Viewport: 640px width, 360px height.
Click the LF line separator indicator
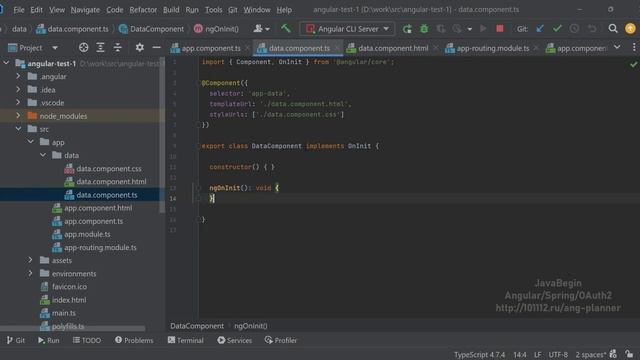tap(538, 354)
